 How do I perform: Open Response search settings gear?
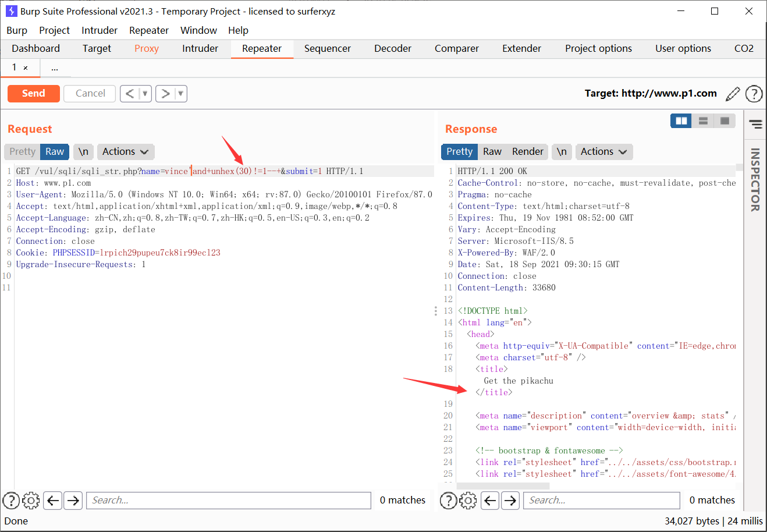pos(468,500)
